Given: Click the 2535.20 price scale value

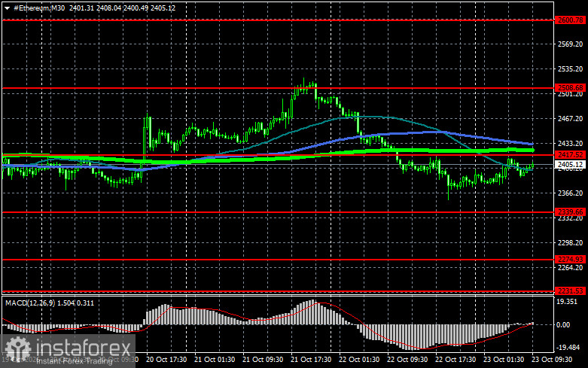Looking at the screenshot, I should (570, 69).
